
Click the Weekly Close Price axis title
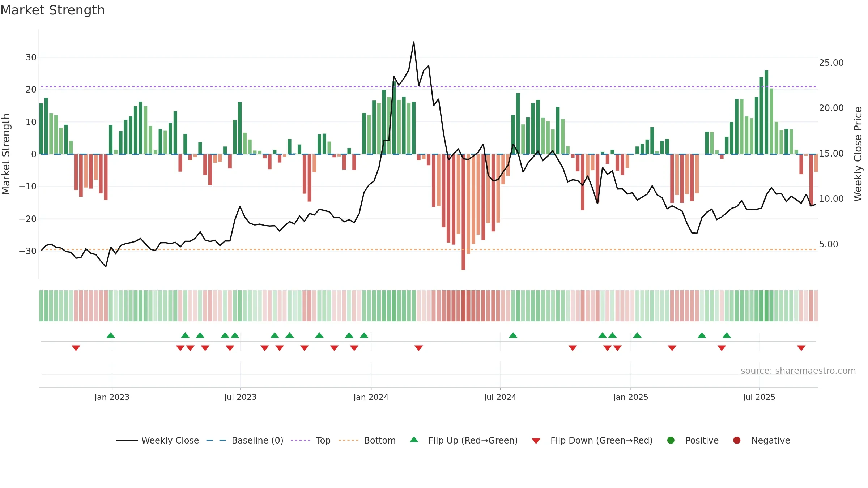tap(858, 154)
